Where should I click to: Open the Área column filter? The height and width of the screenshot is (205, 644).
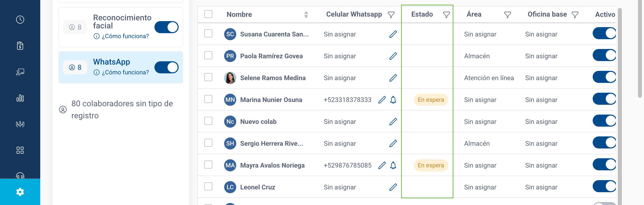508,15
